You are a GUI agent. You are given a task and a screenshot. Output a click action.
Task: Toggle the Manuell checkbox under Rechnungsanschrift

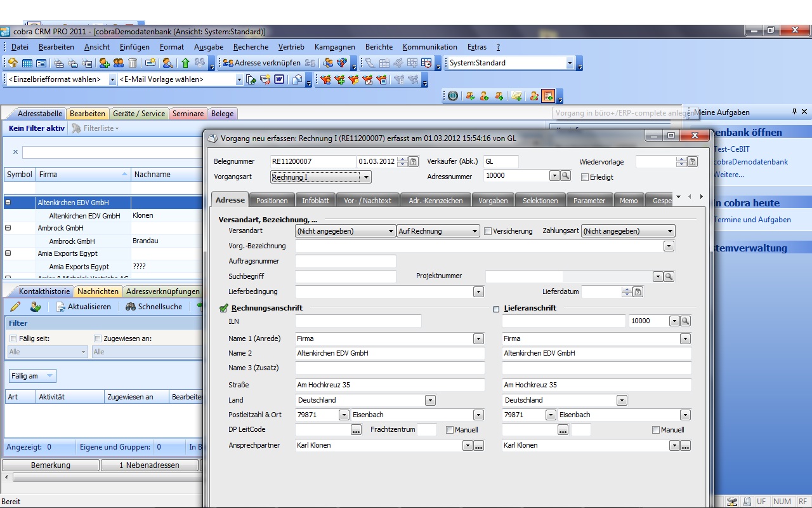pyautogui.click(x=450, y=430)
